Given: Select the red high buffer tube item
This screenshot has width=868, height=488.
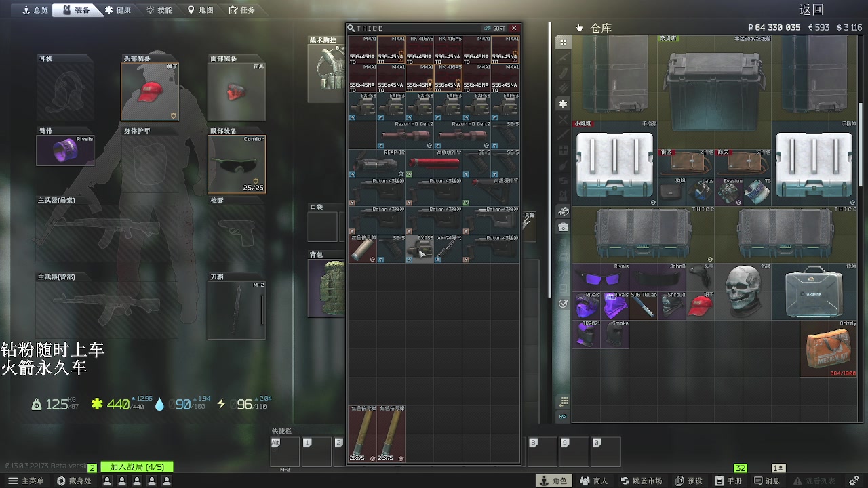Looking at the screenshot, I should (x=434, y=163).
